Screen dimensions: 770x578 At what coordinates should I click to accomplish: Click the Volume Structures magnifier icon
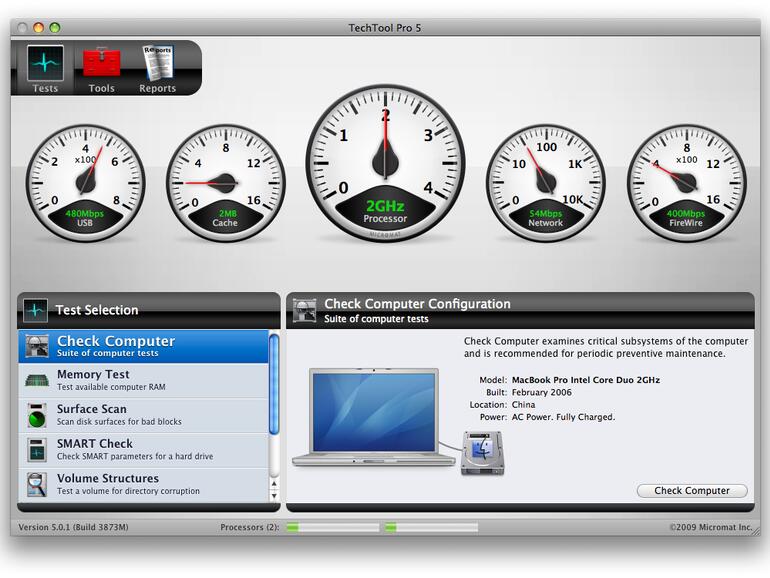pos(37,484)
